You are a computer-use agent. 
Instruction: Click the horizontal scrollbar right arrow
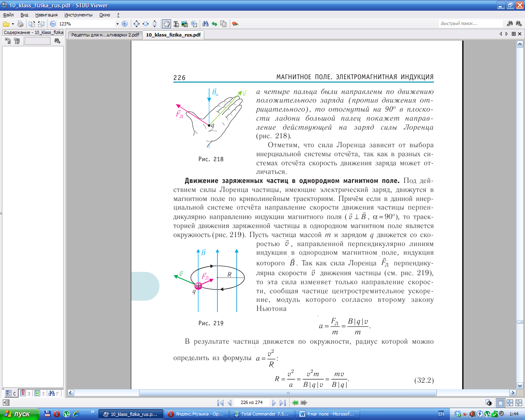click(513, 393)
